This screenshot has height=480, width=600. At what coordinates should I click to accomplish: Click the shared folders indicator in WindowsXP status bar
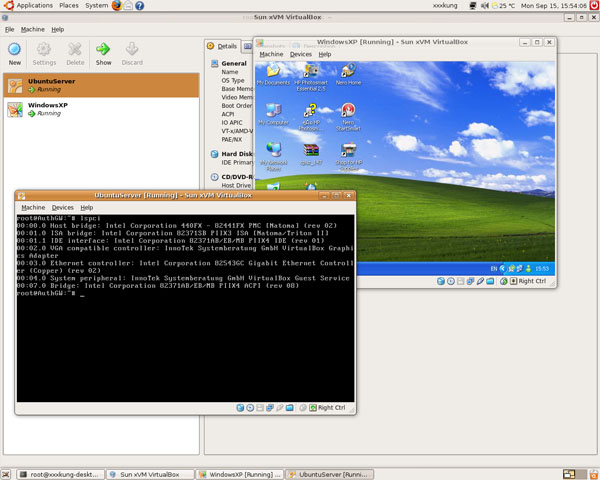490,281
